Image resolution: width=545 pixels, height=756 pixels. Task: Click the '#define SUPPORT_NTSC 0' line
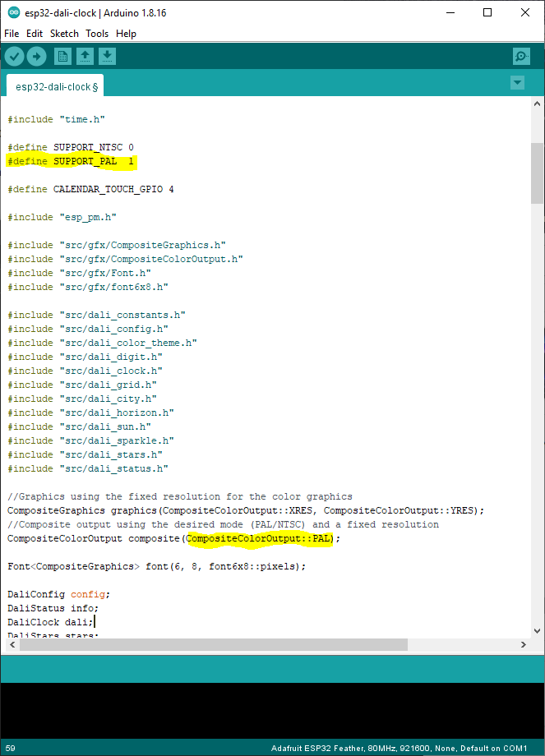(71, 147)
